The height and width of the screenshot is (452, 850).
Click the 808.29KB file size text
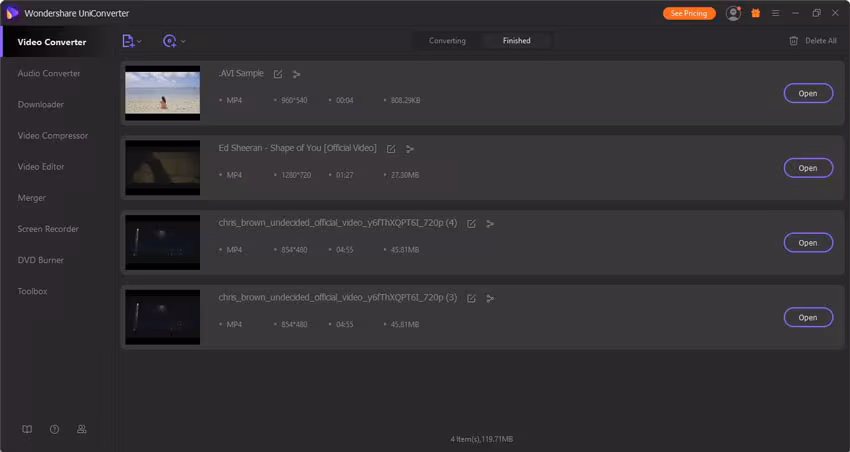[x=405, y=100]
